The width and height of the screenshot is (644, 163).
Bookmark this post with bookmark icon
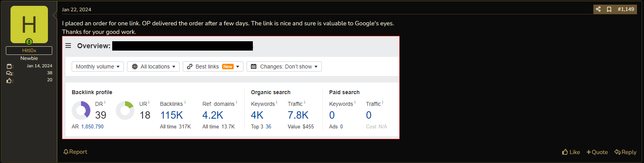pos(609,9)
